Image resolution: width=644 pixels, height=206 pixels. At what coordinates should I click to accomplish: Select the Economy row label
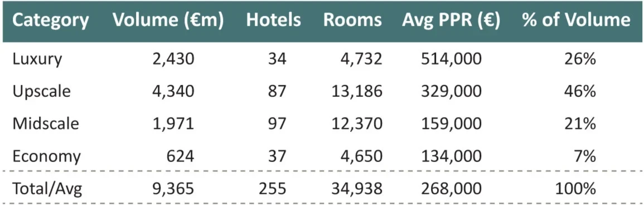click(x=46, y=156)
